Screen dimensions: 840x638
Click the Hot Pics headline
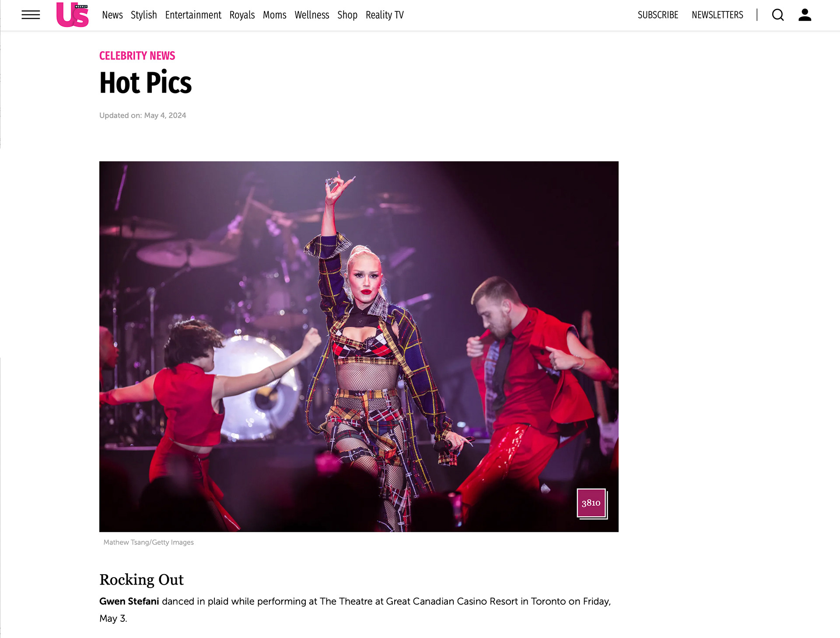pos(145,83)
